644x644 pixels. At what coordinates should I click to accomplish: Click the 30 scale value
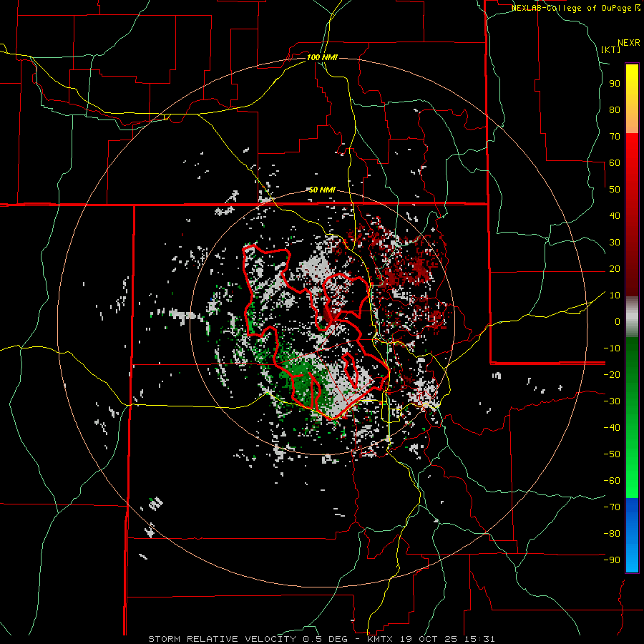[615, 243]
